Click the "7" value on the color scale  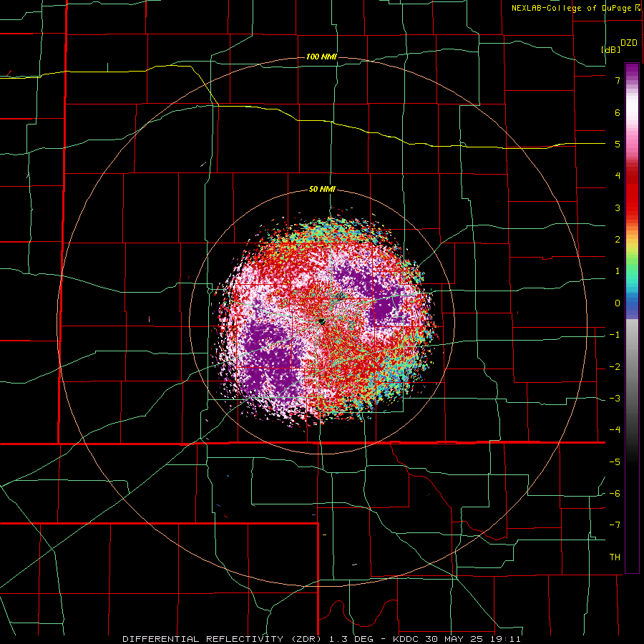618,80
